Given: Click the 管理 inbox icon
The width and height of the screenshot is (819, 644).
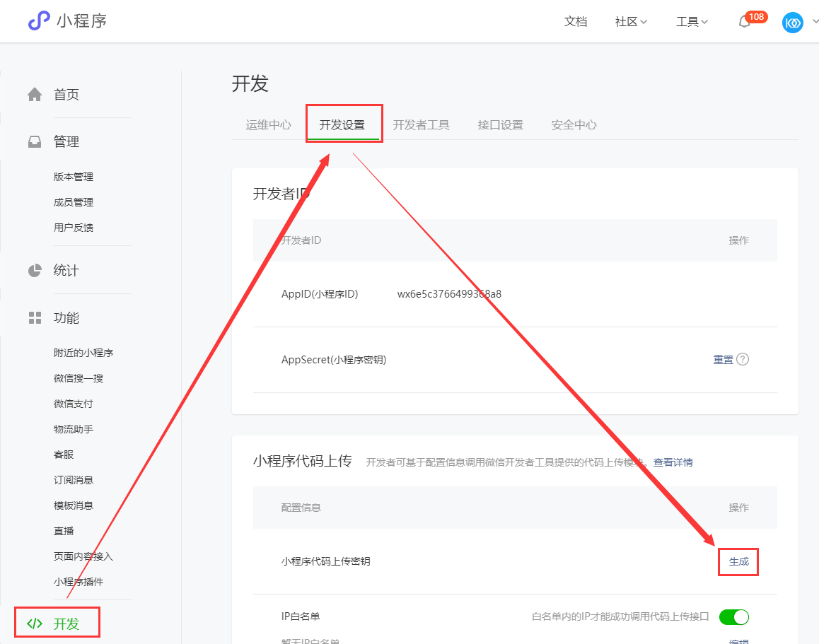Looking at the screenshot, I should coord(35,142).
